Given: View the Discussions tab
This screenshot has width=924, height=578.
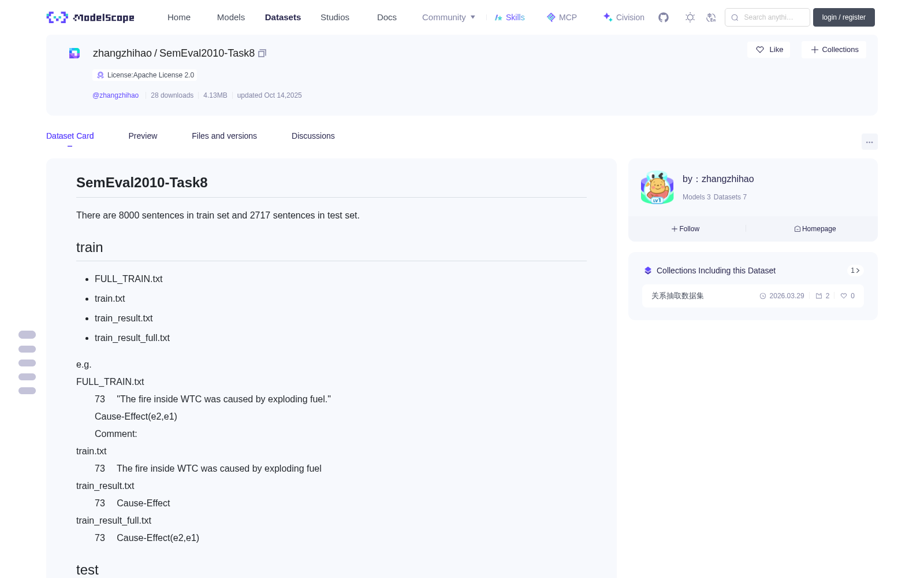Looking at the screenshot, I should pos(313,136).
